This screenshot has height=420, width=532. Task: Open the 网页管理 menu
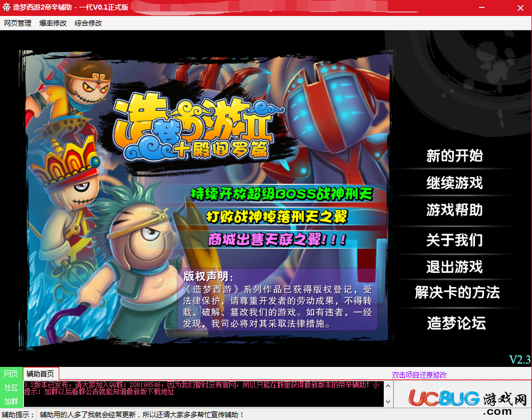pos(18,23)
